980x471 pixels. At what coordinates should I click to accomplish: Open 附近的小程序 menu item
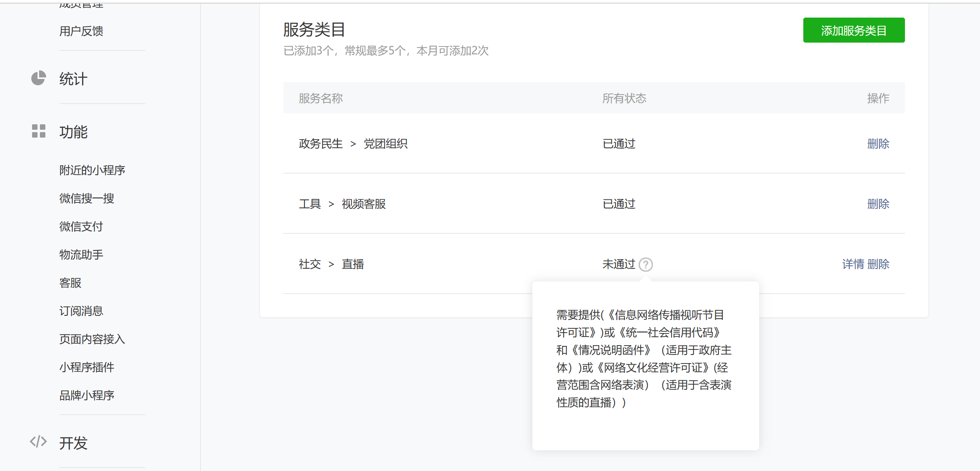[x=92, y=170]
